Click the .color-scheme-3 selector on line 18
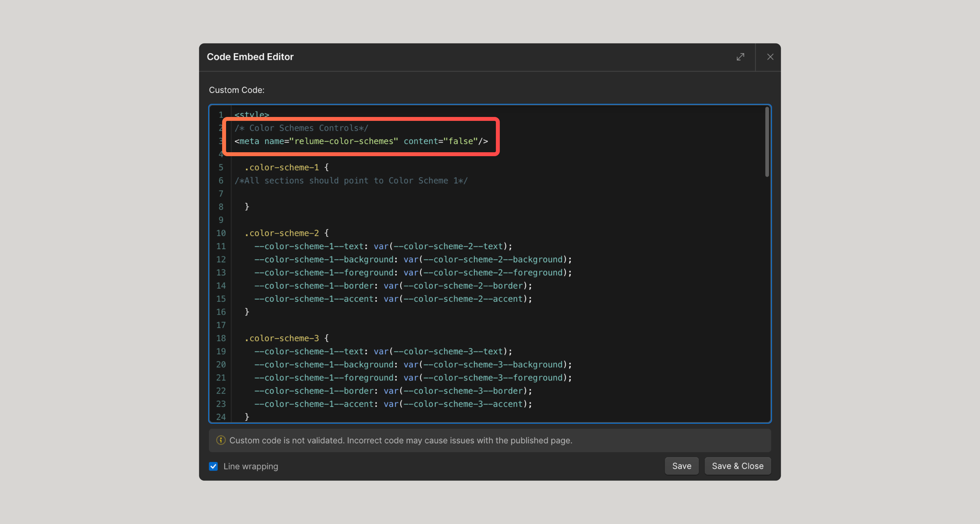 [282, 338]
